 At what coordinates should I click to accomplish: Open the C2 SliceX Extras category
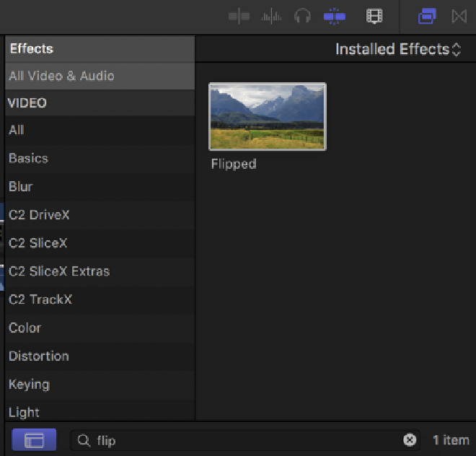(59, 271)
